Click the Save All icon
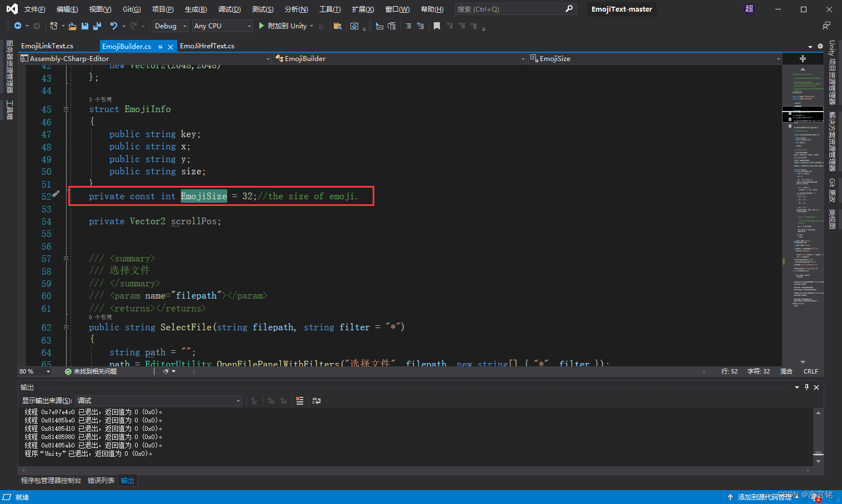Image resolution: width=842 pixels, height=504 pixels. pos(97,26)
